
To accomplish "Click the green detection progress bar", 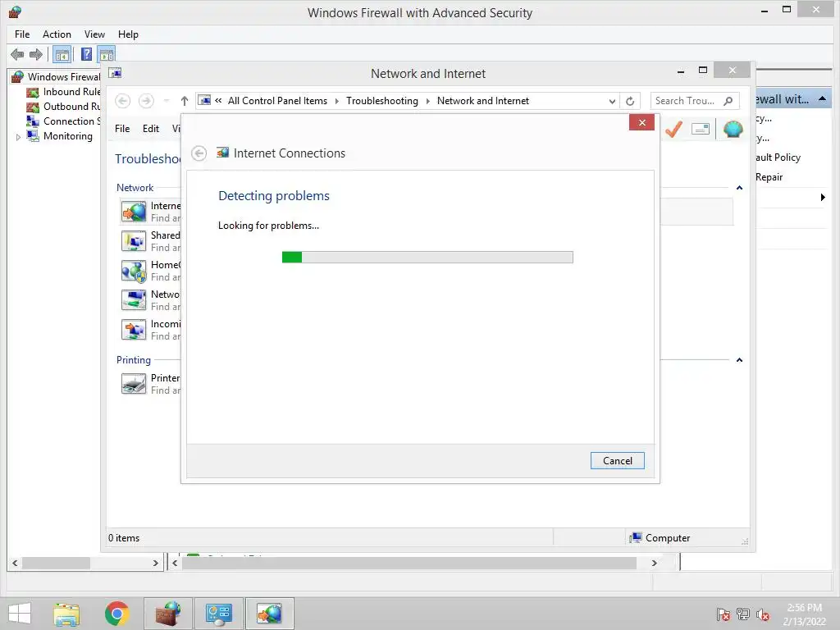I will tap(427, 257).
